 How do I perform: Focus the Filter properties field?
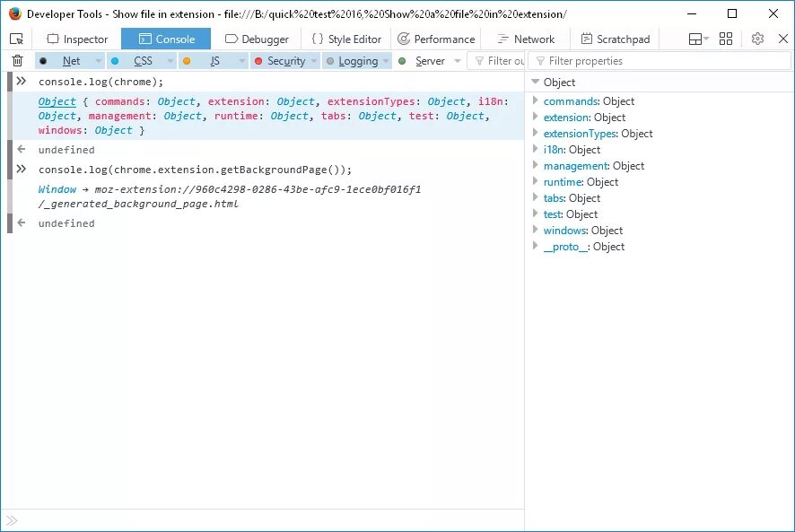(660, 61)
